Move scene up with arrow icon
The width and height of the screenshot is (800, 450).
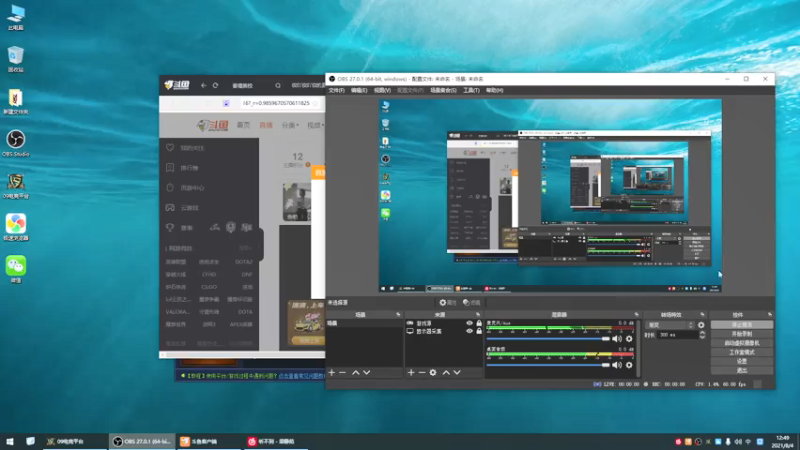(356, 372)
